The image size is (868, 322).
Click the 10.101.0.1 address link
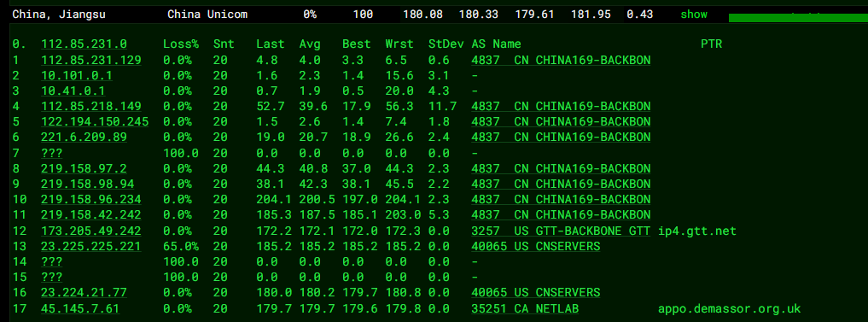(x=77, y=75)
